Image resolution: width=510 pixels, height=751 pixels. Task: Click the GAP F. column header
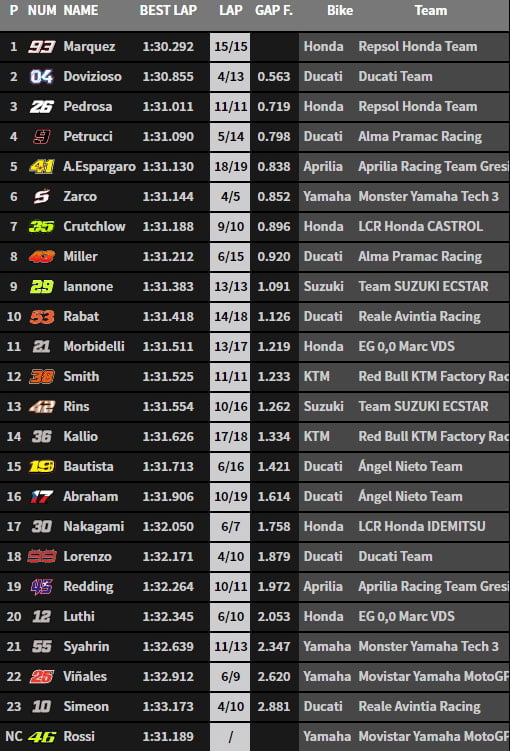(273, 11)
